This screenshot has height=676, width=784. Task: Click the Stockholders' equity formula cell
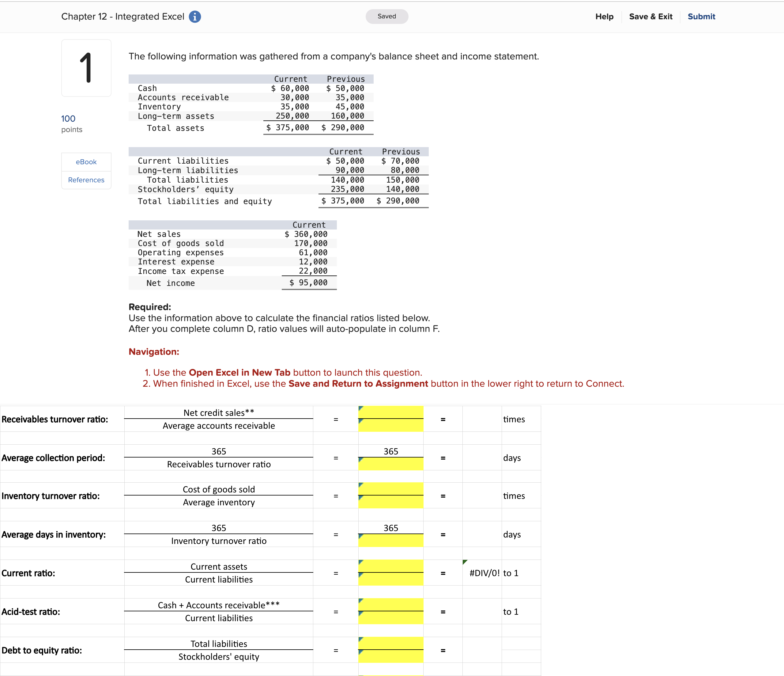219,656
